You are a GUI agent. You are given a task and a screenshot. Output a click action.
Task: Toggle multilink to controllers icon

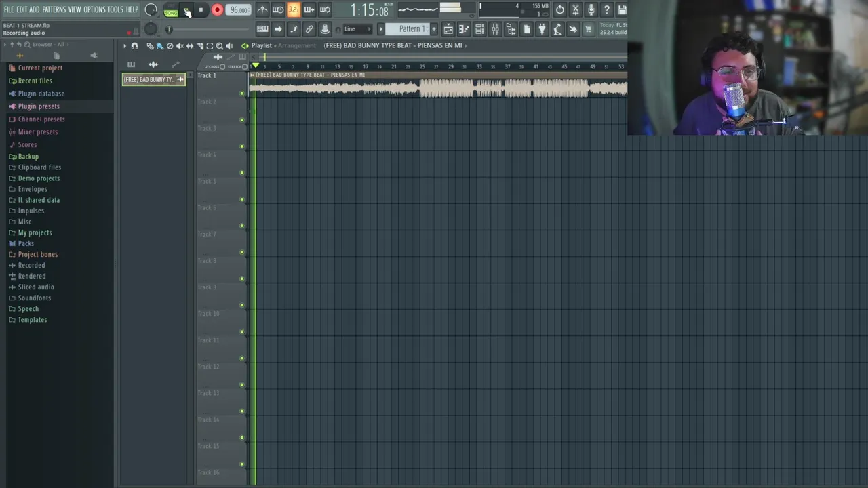(309, 29)
